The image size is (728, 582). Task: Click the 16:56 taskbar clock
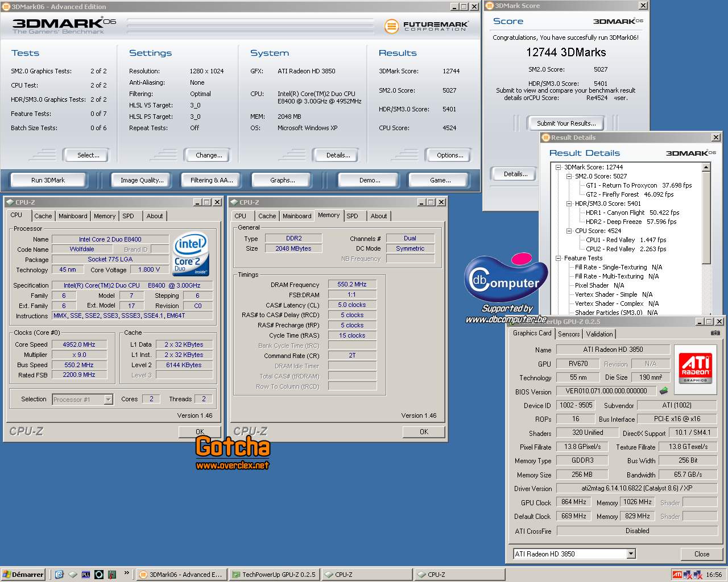[x=714, y=575]
